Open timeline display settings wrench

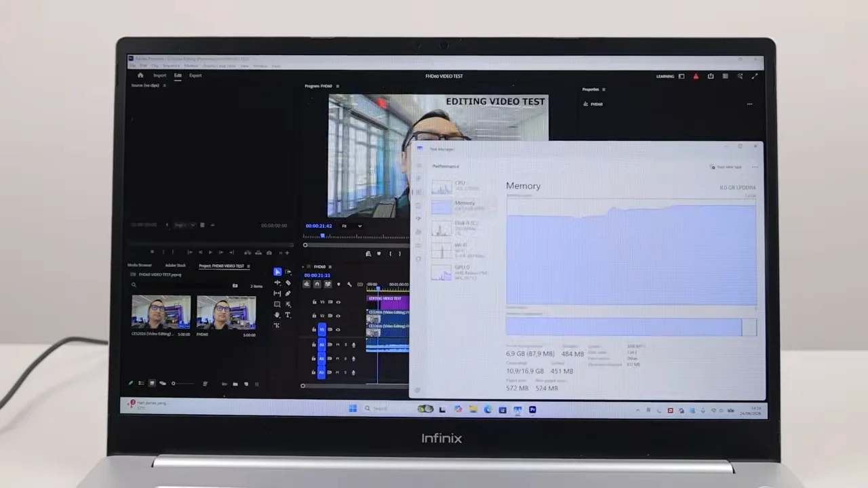349,284
